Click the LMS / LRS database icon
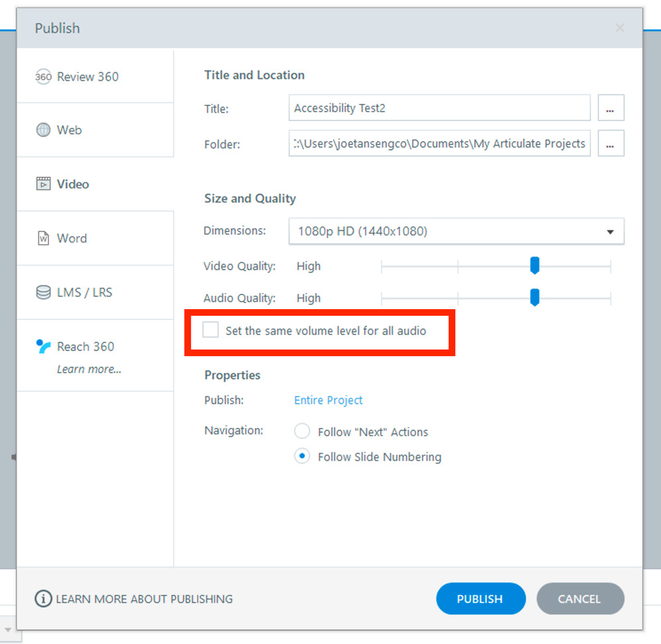Viewport: 661px width, 644px height. (43, 293)
